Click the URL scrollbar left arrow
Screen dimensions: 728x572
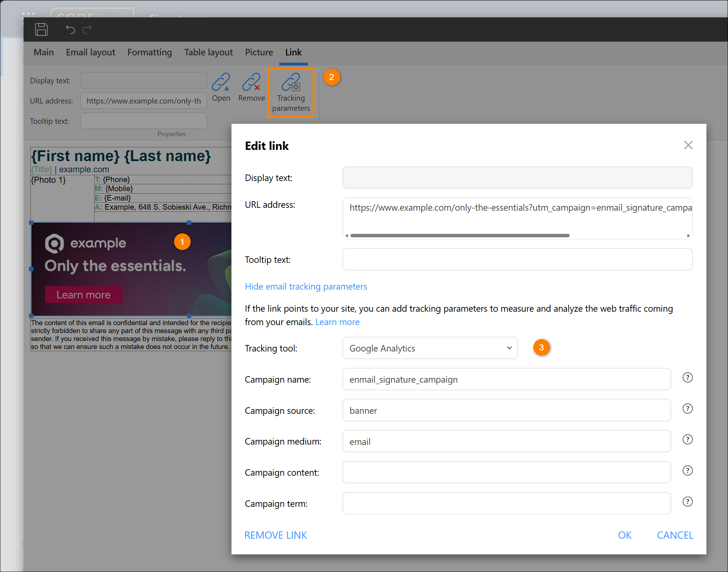[347, 236]
